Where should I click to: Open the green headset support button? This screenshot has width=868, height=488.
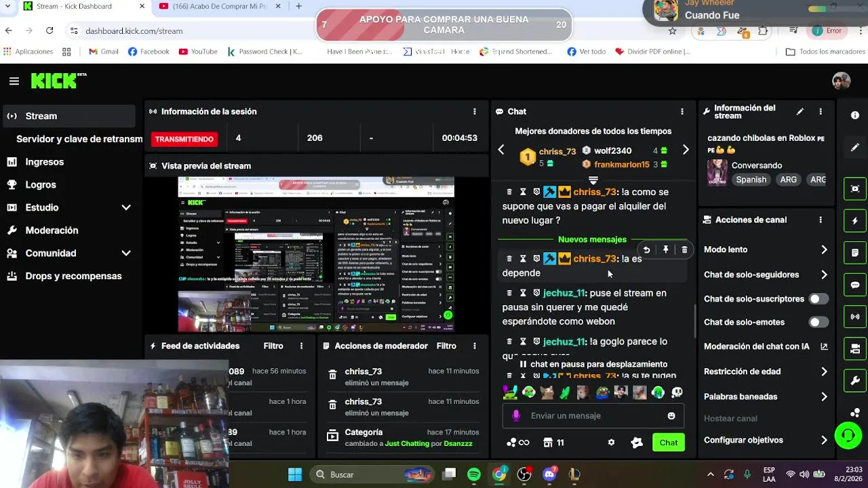[848, 435]
